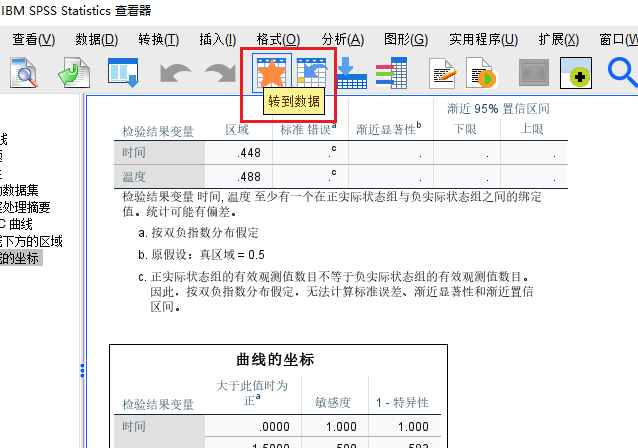The image size is (638, 448).
Task: Click the 时间 row label in coordinates table
Action: click(134, 426)
